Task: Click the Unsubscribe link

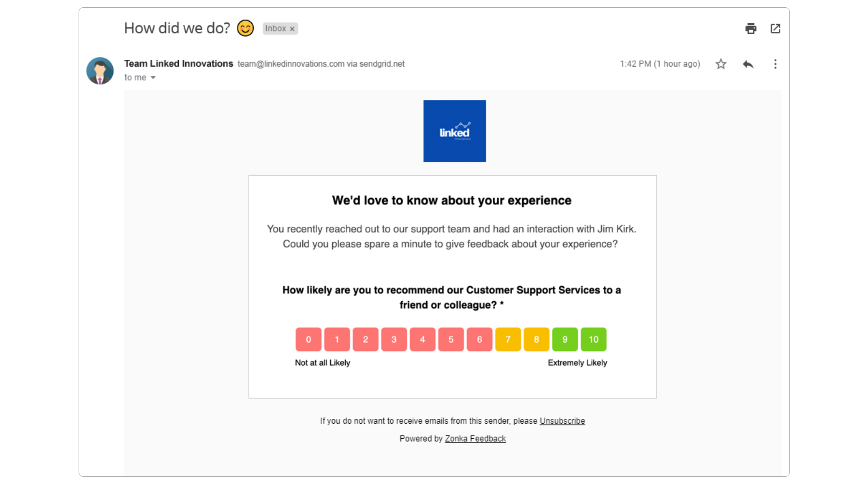Action: coord(562,420)
